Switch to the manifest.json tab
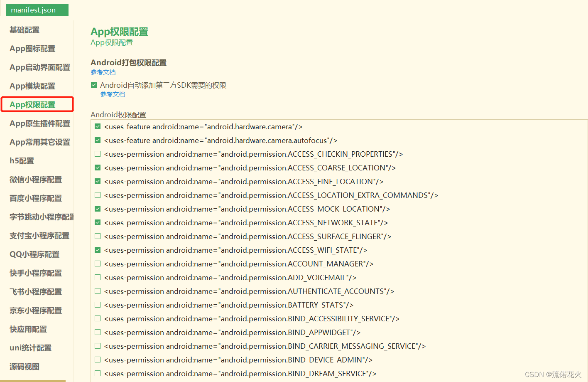 tap(37, 10)
